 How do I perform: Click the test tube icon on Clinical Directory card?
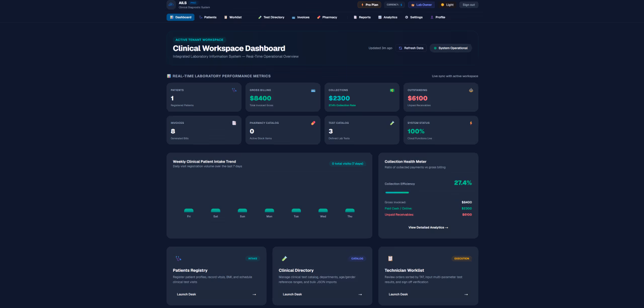(x=284, y=258)
